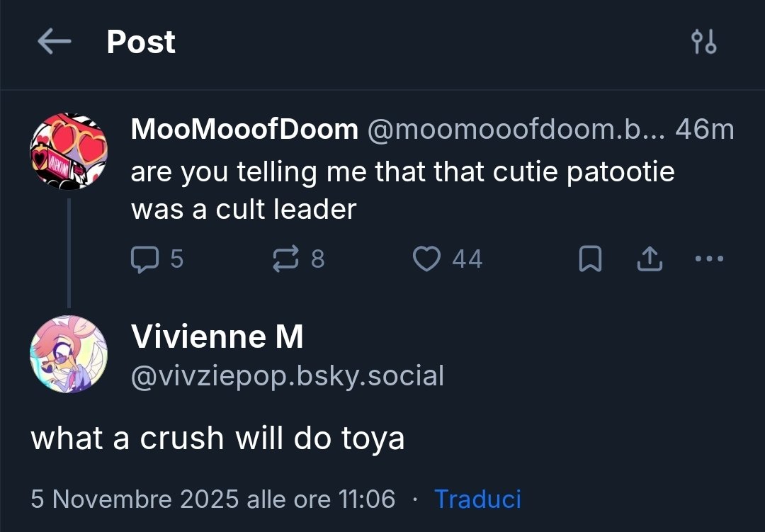
Task: Visit the @moomooofdoom handle link
Action: coord(516,130)
